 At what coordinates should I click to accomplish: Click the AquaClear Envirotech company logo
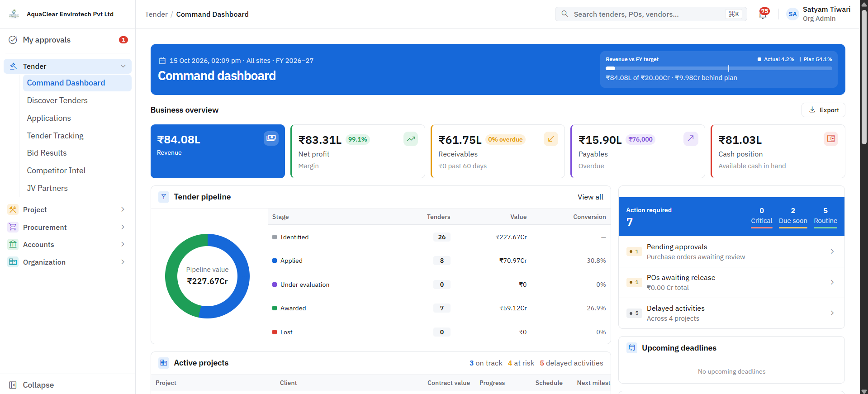[14, 14]
